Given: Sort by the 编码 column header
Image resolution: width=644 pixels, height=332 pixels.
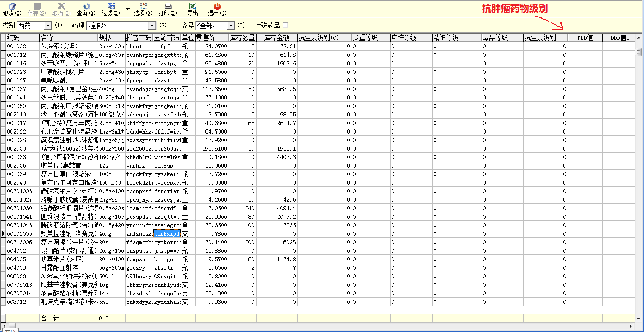Looking at the screenshot, I should pyautogui.click(x=23, y=38).
